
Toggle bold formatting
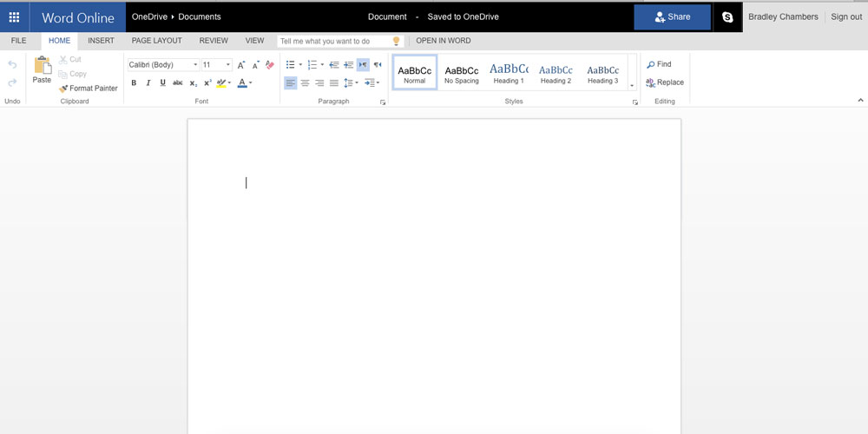(x=134, y=82)
